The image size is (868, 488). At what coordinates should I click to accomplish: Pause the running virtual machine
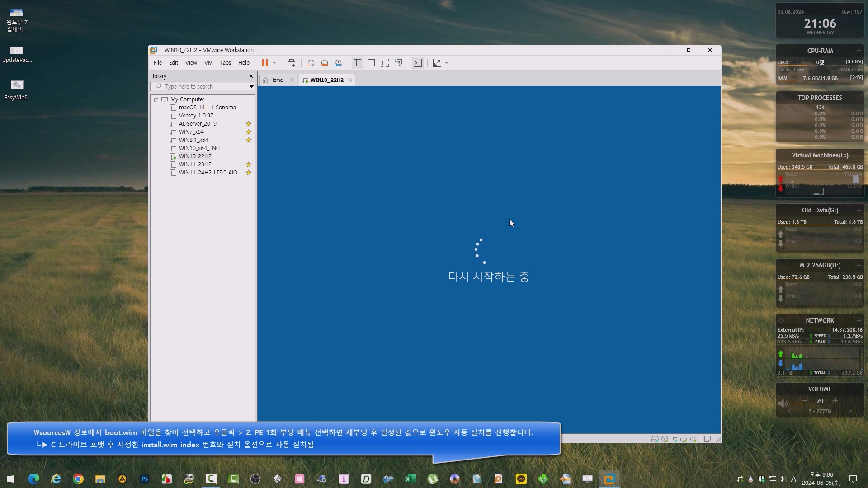[x=264, y=63]
